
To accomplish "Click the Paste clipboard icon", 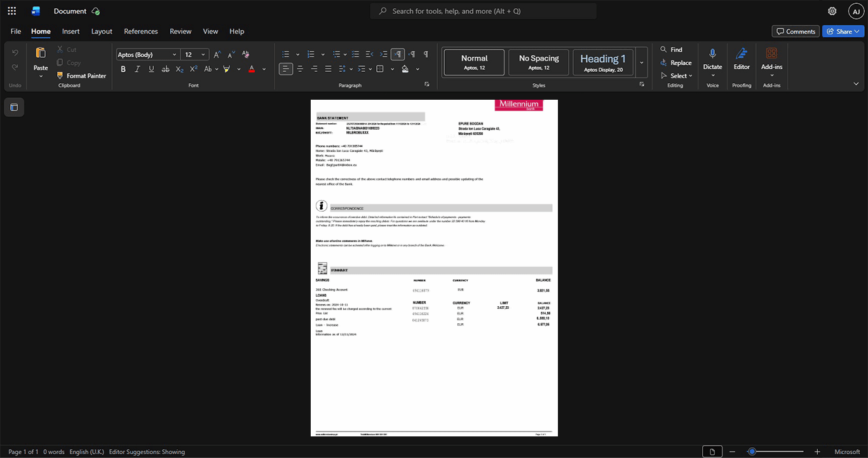I will 41,53.
